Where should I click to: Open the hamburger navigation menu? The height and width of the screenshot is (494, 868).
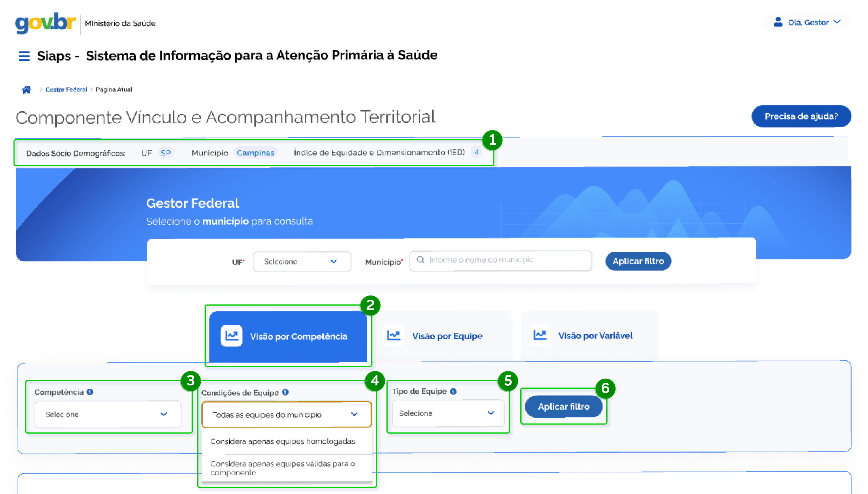(24, 56)
